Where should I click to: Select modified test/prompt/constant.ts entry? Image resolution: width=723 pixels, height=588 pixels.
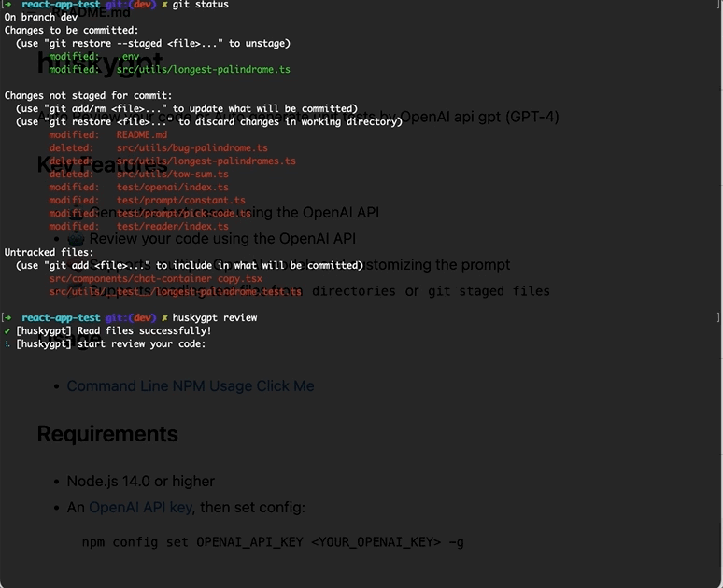(147, 200)
